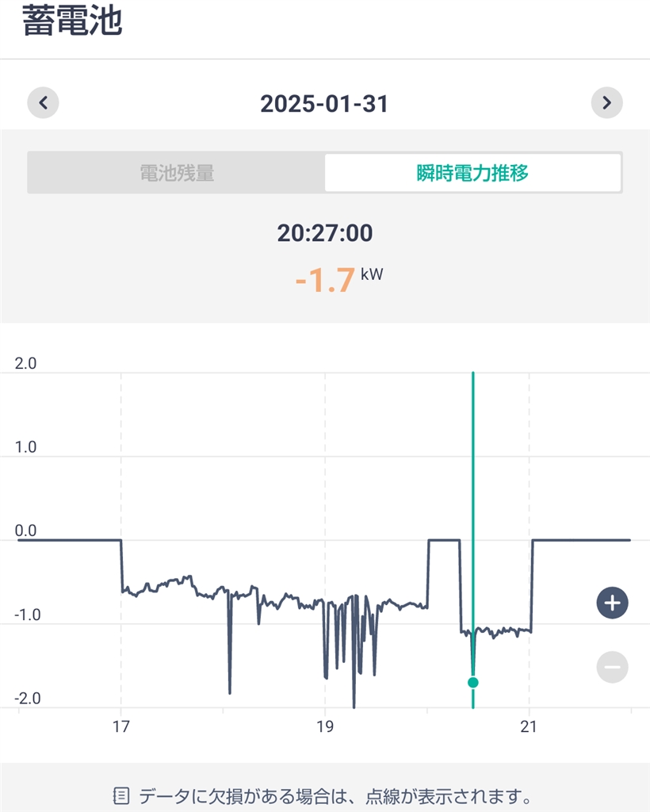
Task: Zoom out the chart with minus icon
Action: click(612, 667)
